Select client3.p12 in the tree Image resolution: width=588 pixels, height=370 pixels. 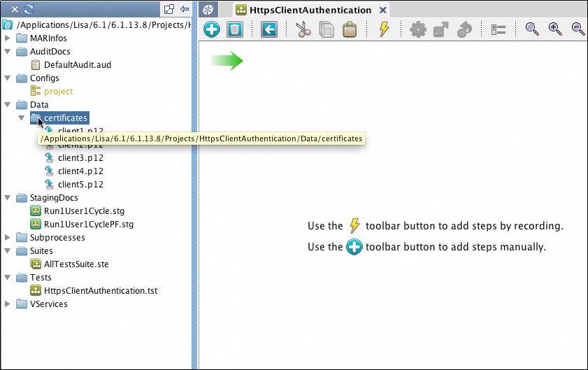click(80, 157)
